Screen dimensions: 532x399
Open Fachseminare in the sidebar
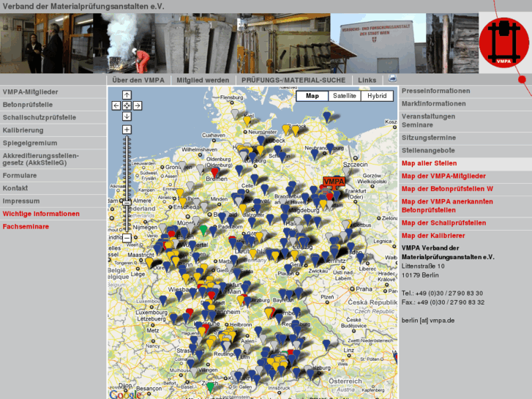(x=53, y=226)
